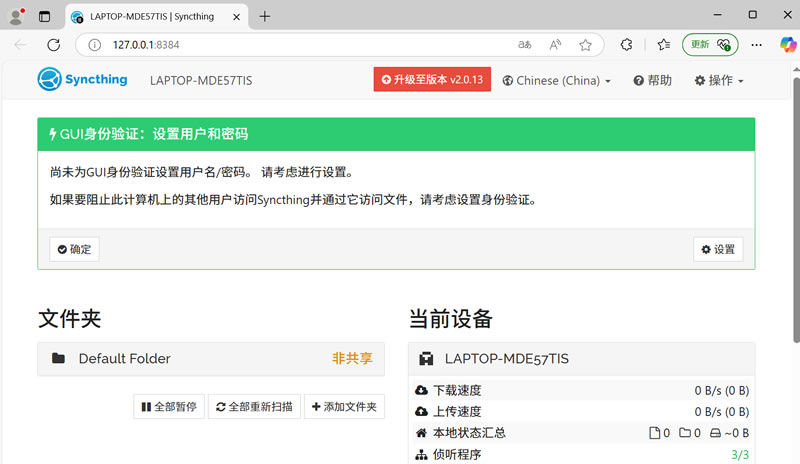800x464 pixels.
Task: Open the favorites list icon
Action: pyautogui.click(x=664, y=45)
